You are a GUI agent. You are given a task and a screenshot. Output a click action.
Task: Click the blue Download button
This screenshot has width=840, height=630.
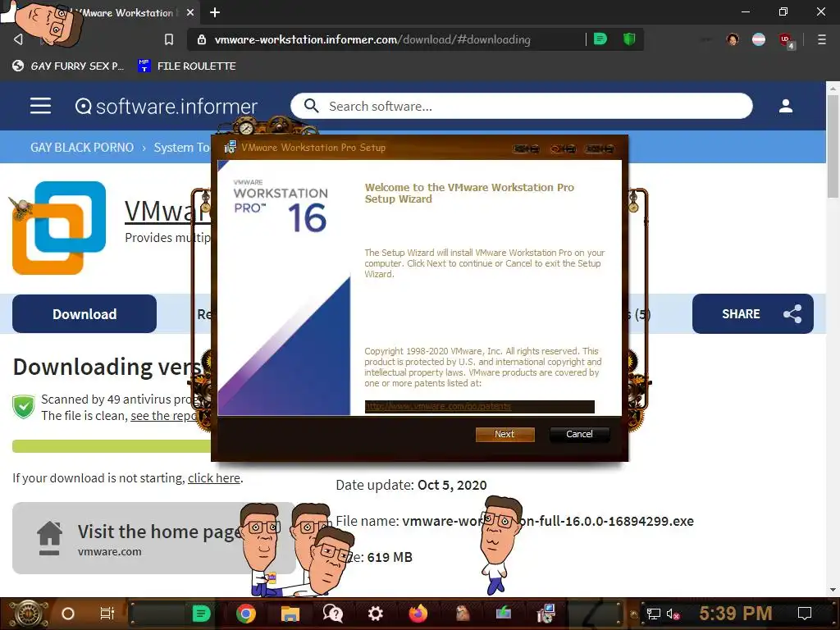[84, 314]
